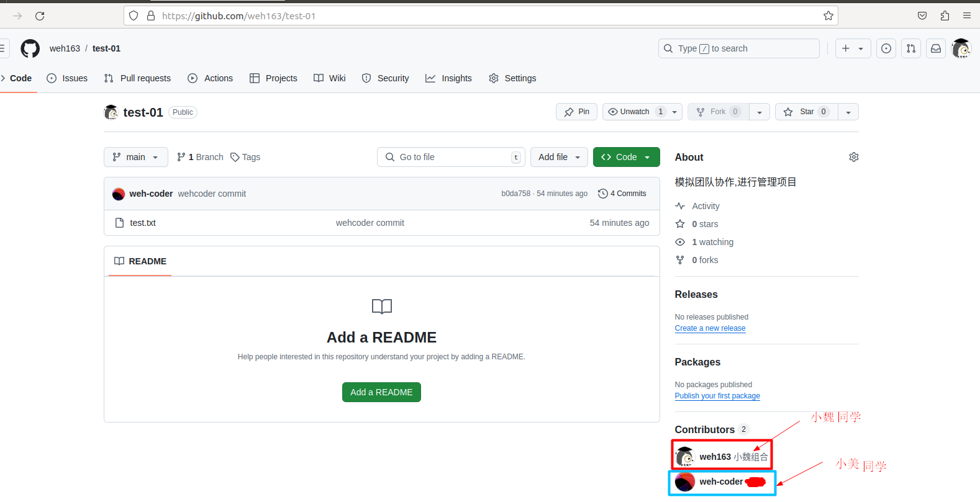The height and width of the screenshot is (502, 980).
Task: Open the global navigation hamburger menu
Action: click(x=2, y=48)
